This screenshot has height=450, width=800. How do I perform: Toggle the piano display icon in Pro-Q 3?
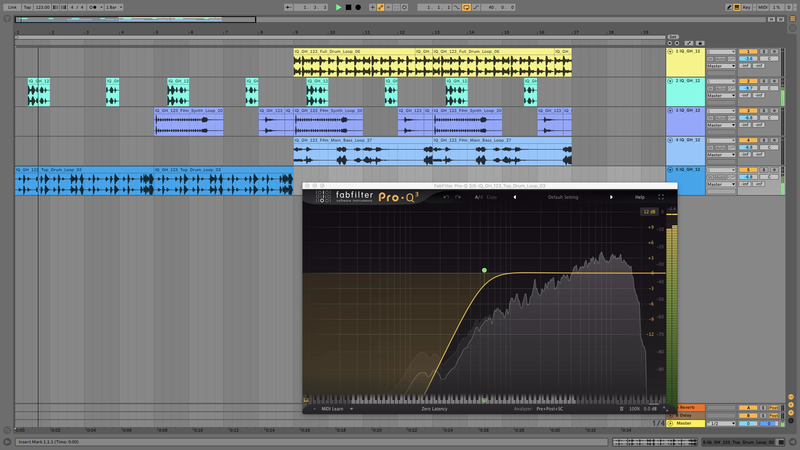point(306,401)
